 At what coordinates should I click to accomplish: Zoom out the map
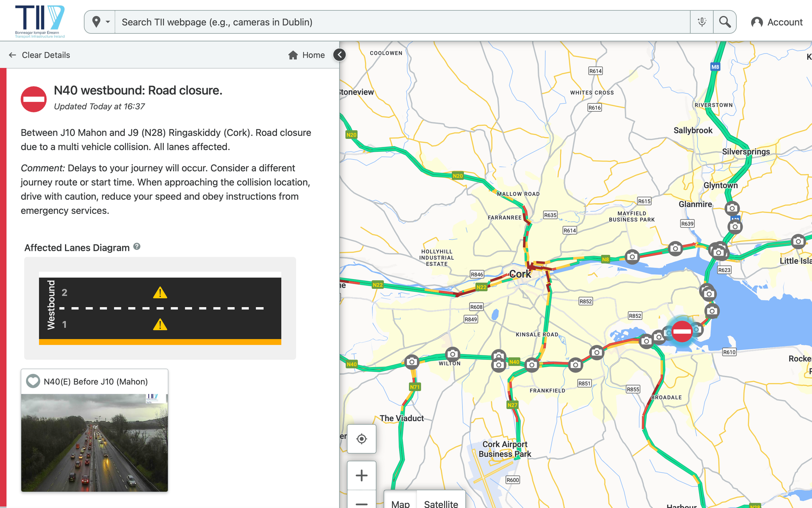(x=361, y=503)
